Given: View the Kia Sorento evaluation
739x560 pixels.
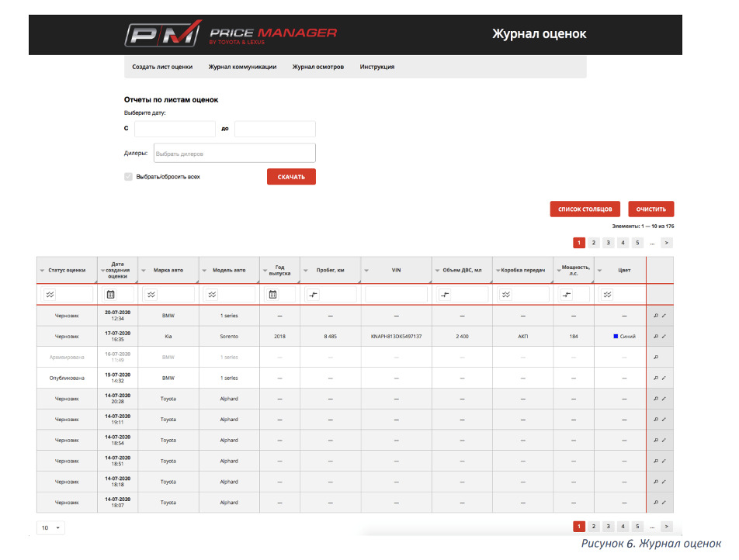Looking at the screenshot, I should pos(656,337).
